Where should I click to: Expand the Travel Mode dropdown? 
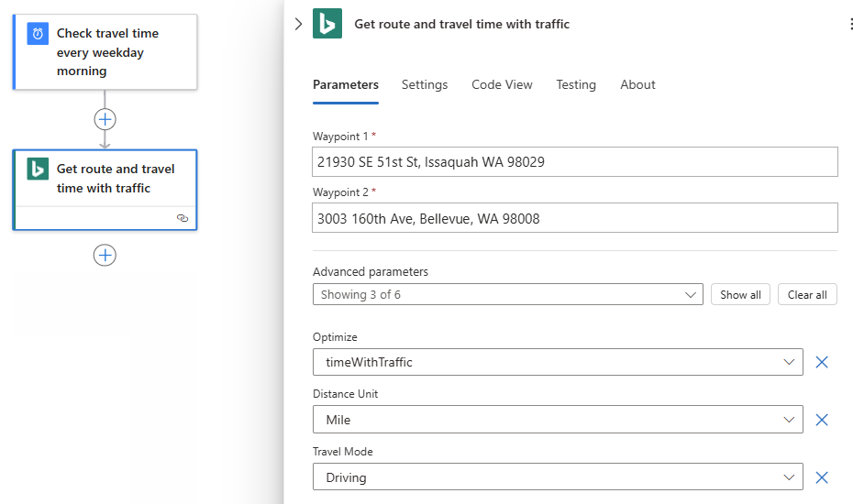pos(558,477)
